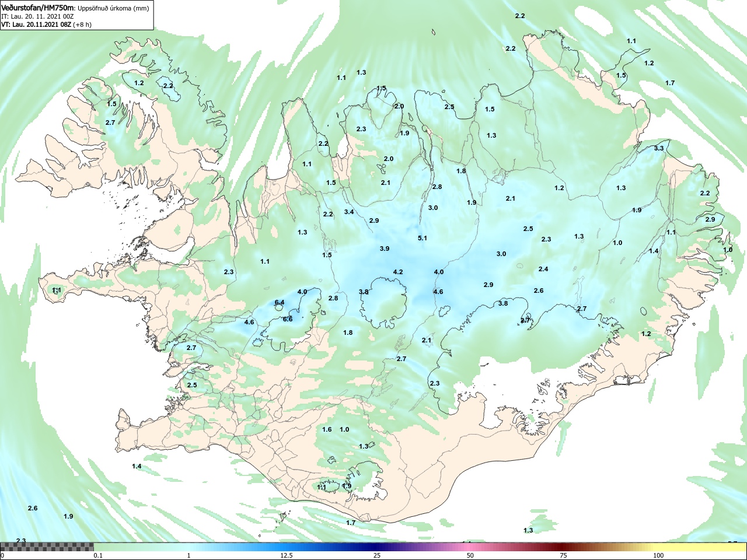Click the VT: Lau. 20.11.2021 08Z line
747x560 pixels.
[x=46, y=24]
